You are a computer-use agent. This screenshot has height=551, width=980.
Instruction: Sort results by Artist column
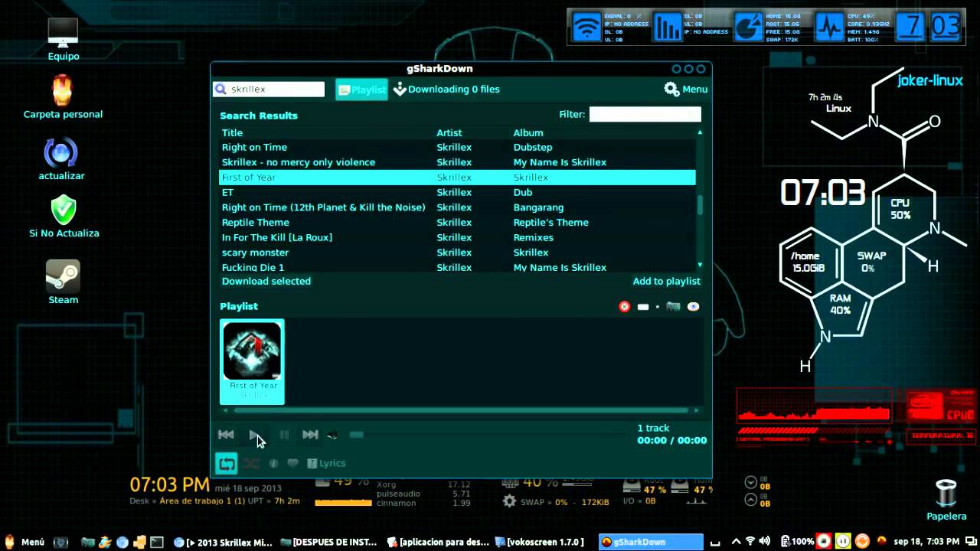pos(449,132)
